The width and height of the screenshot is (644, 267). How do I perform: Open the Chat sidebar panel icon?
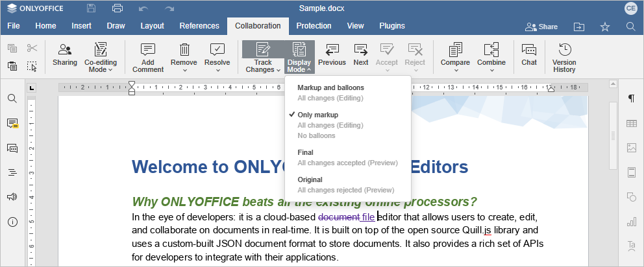12,148
